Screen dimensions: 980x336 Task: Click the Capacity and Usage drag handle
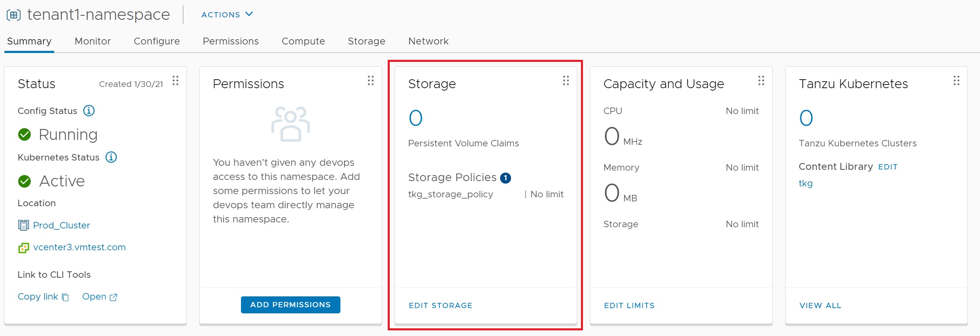[761, 80]
